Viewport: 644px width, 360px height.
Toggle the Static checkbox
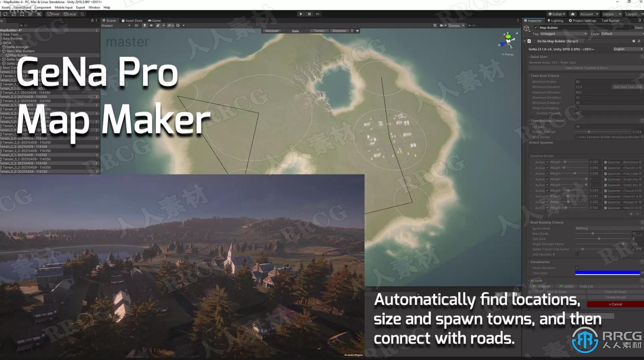pos(632,28)
